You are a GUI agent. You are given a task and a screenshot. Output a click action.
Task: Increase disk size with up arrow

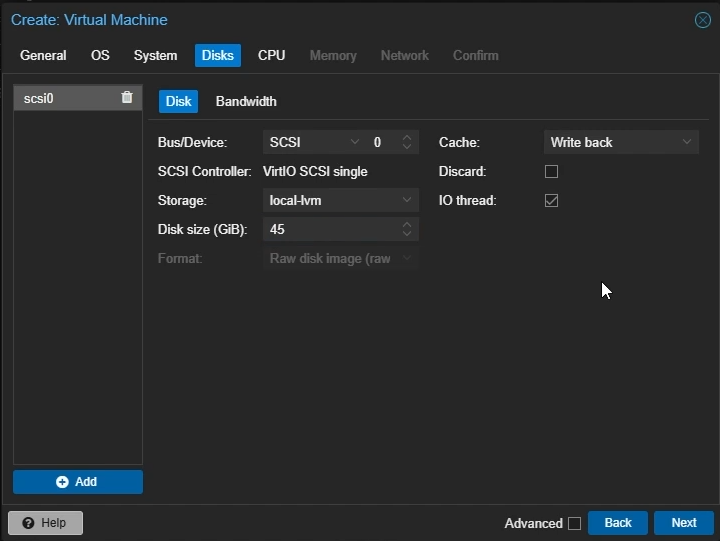tap(407, 225)
